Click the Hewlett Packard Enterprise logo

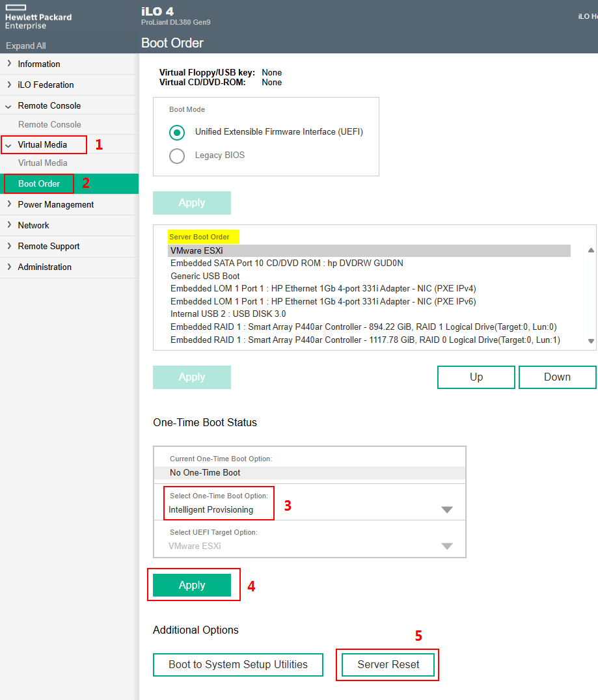tap(38, 18)
